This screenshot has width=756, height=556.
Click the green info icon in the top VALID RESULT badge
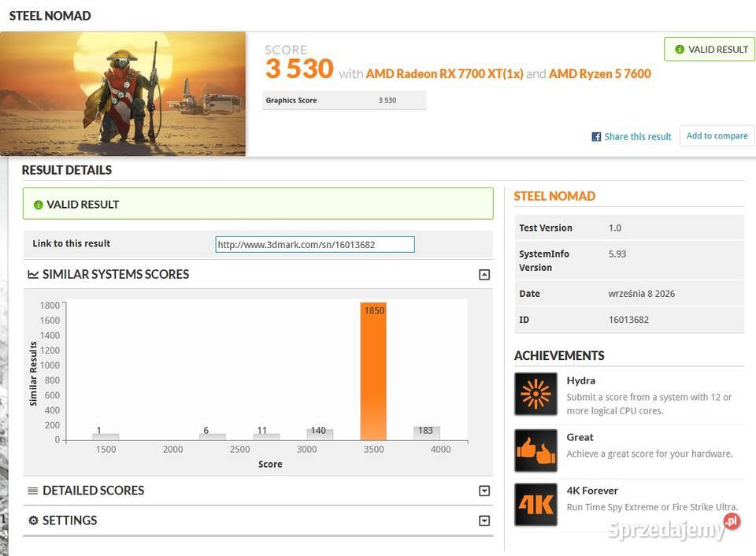click(680, 49)
